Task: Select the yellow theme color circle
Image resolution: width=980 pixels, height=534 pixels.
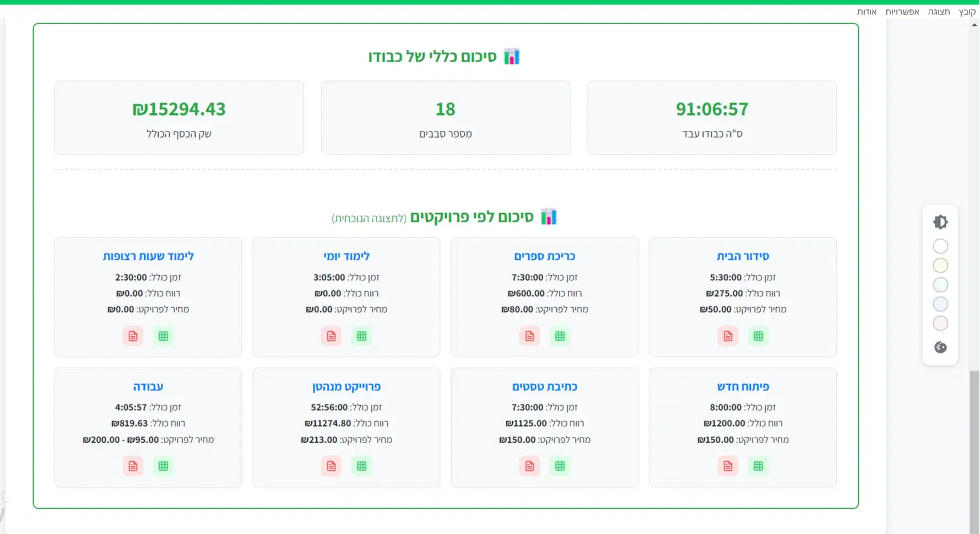Action: pos(940,265)
